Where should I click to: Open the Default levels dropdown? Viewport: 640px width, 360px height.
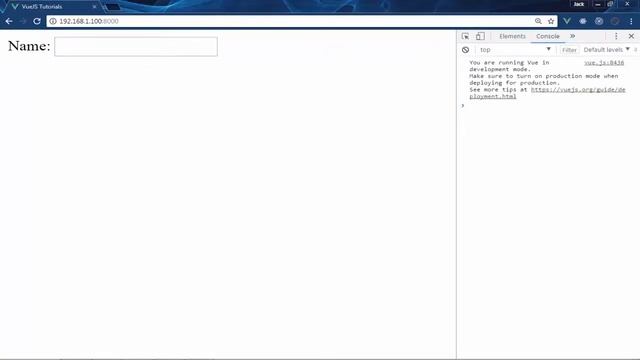click(x=607, y=50)
